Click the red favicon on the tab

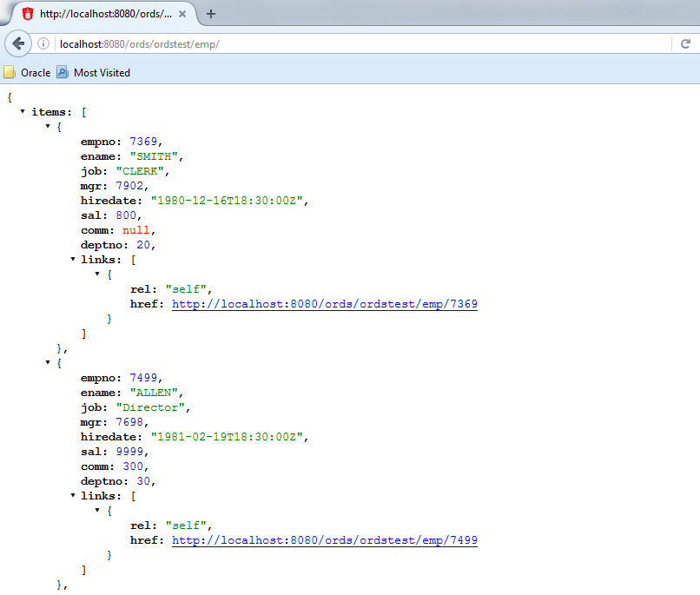click(28, 14)
